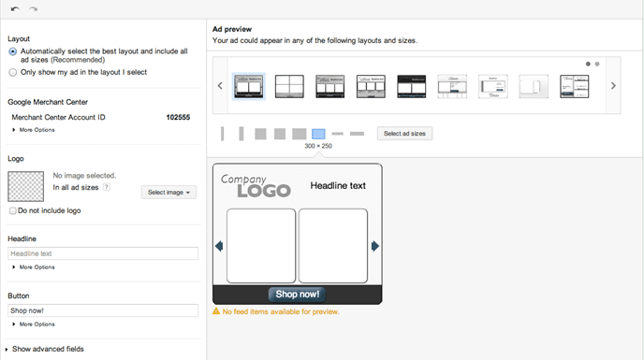Go to next layout thumbnails with right chevron
Viewport: 644px width, 360px height.
[x=613, y=85]
